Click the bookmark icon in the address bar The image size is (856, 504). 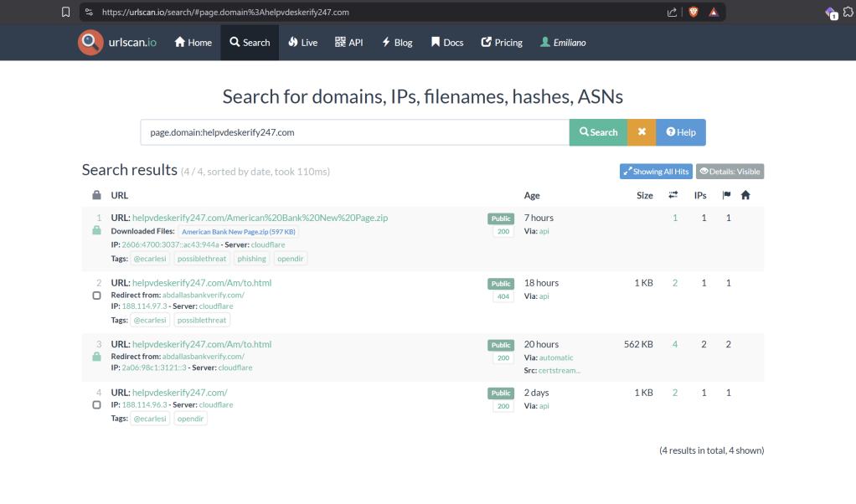coord(66,12)
